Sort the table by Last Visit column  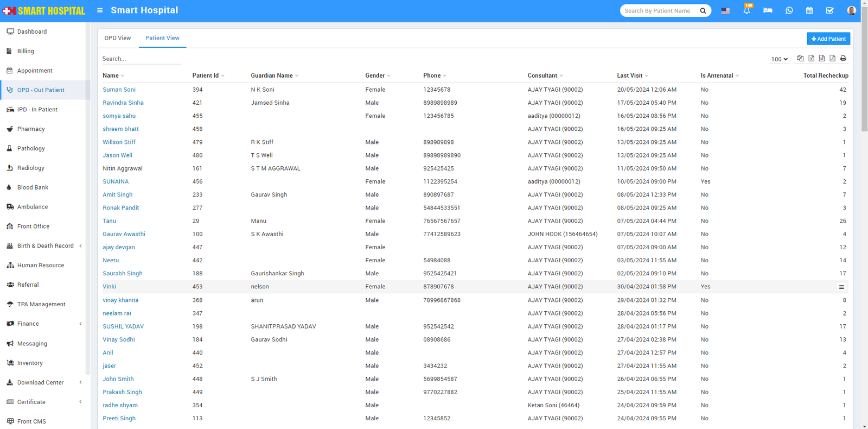coord(630,75)
